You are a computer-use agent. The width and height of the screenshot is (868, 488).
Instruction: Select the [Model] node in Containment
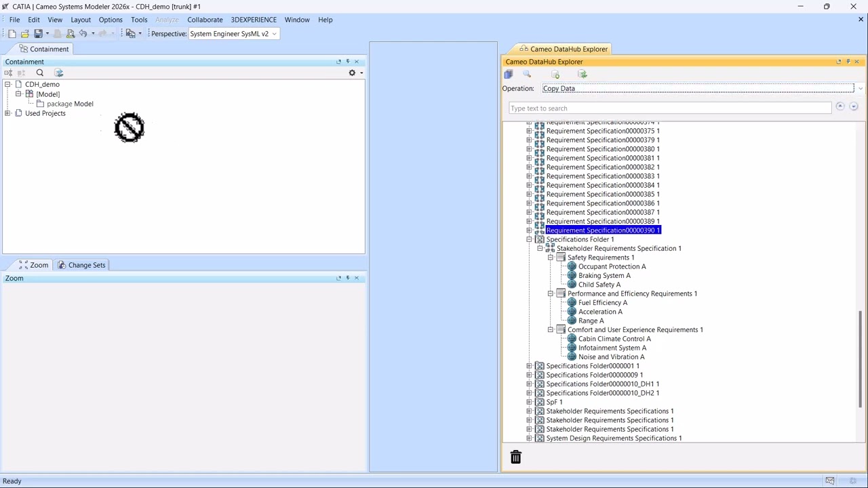[47, 94]
